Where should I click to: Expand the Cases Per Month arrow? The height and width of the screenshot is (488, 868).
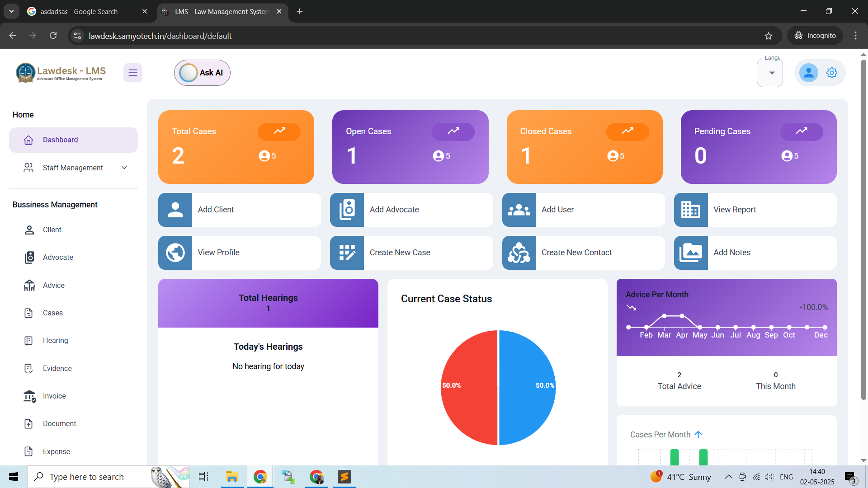698,434
